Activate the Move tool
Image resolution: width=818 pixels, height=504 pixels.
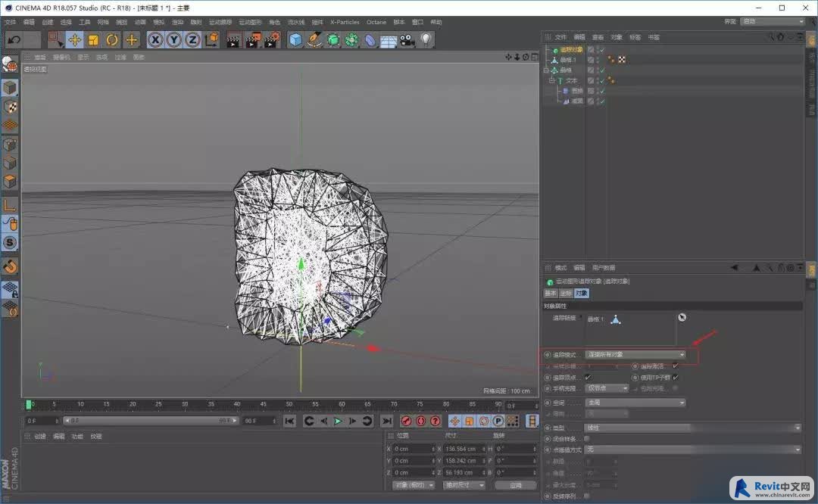74,39
